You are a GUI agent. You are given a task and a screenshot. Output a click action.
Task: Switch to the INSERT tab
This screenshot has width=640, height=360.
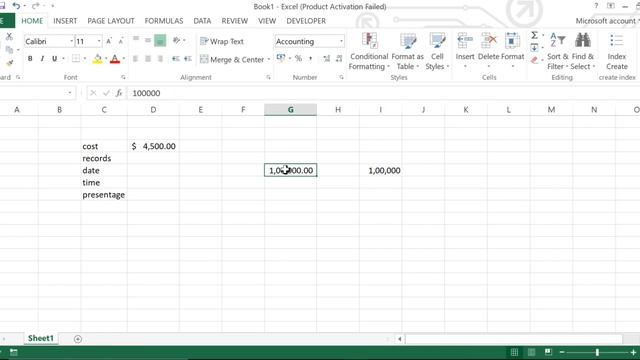click(65, 21)
